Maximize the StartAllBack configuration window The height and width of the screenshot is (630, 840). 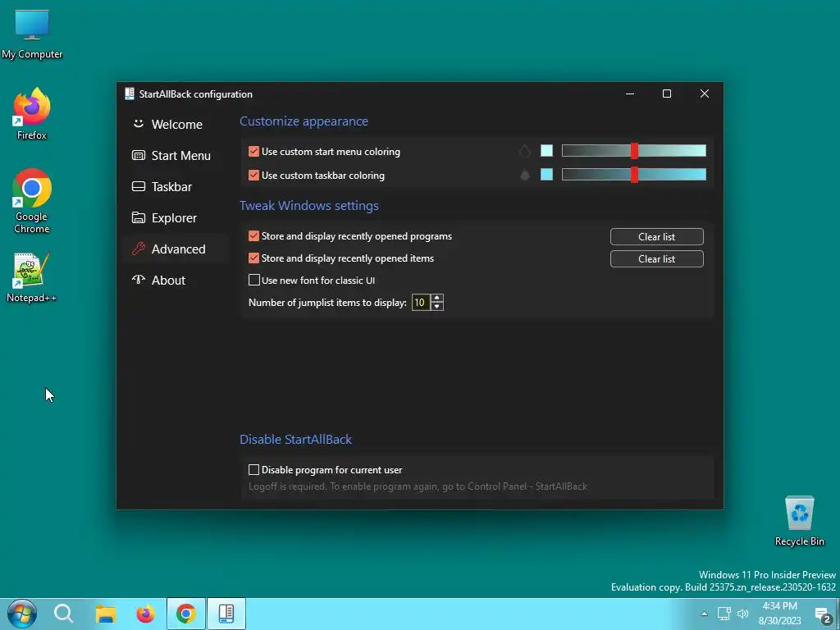pyautogui.click(x=667, y=94)
